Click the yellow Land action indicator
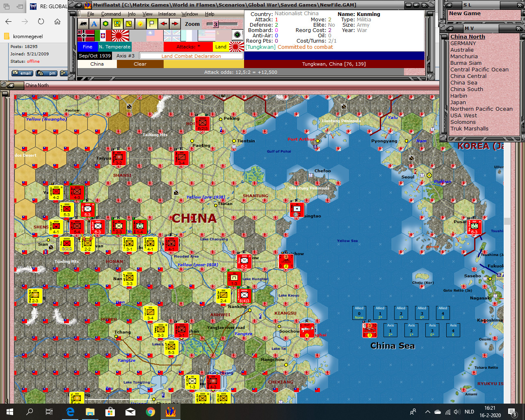Image resolution: width=525 pixels, height=420 pixels. click(221, 47)
